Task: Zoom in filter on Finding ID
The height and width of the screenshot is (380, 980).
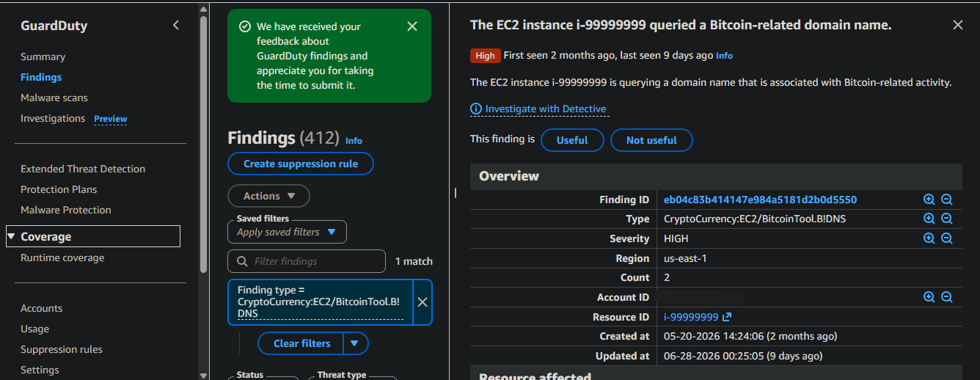Action: coord(929,200)
